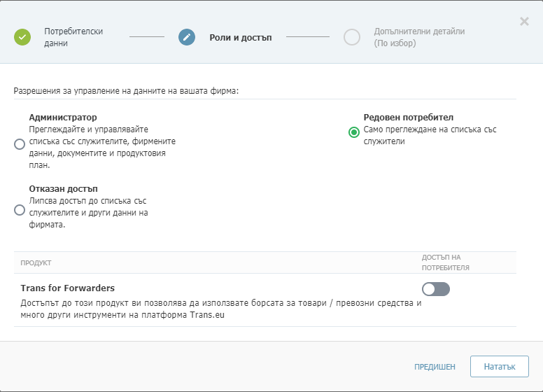Select the Редовен потребител radio button
The image size is (543, 392).
(354, 132)
